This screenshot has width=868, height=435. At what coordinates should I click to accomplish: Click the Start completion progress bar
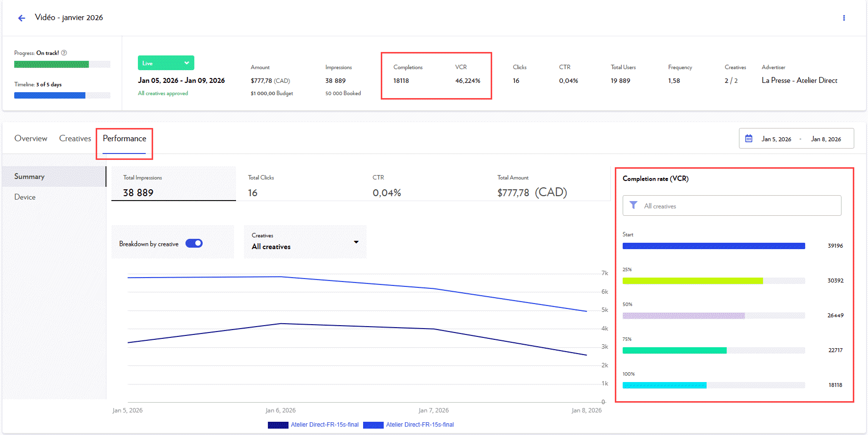[713, 246]
